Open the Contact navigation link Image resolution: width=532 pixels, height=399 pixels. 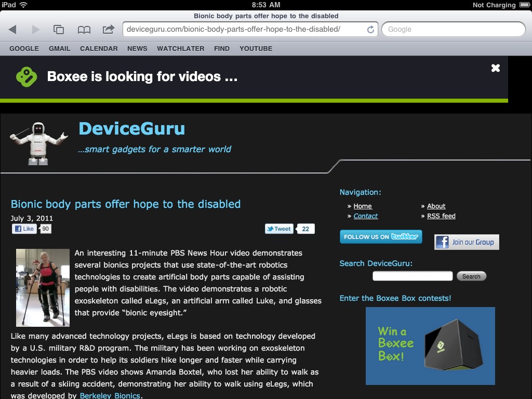tap(365, 216)
